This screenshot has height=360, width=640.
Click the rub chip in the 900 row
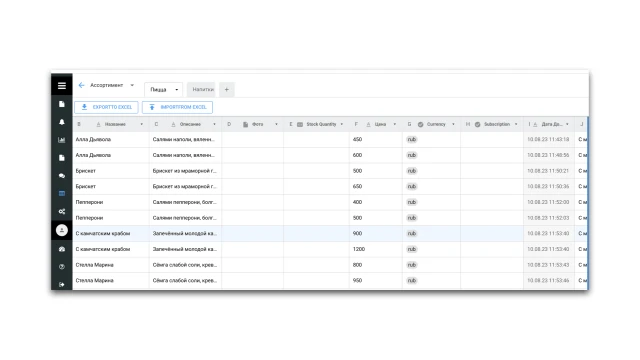(x=412, y=233)
